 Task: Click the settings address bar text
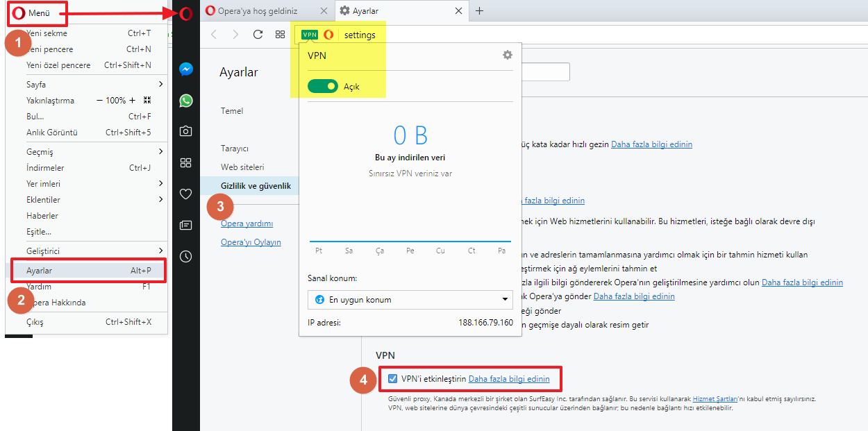pyautogui.click(x=360, y=35)
